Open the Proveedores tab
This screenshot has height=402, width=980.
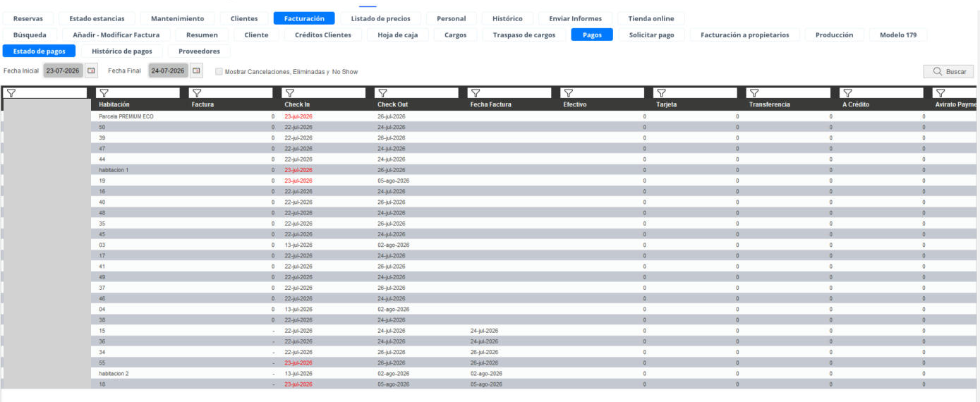[199, 51]
